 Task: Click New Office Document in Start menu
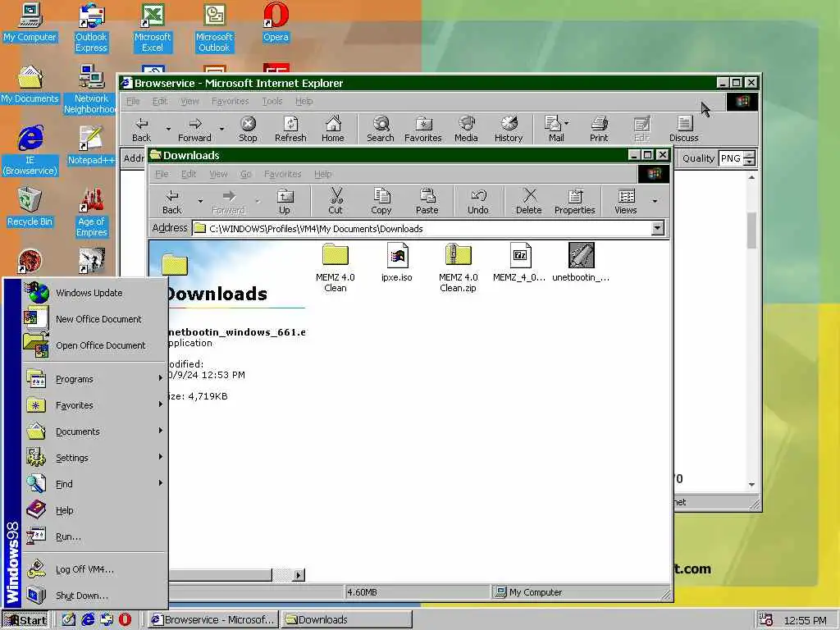[95, 319]
